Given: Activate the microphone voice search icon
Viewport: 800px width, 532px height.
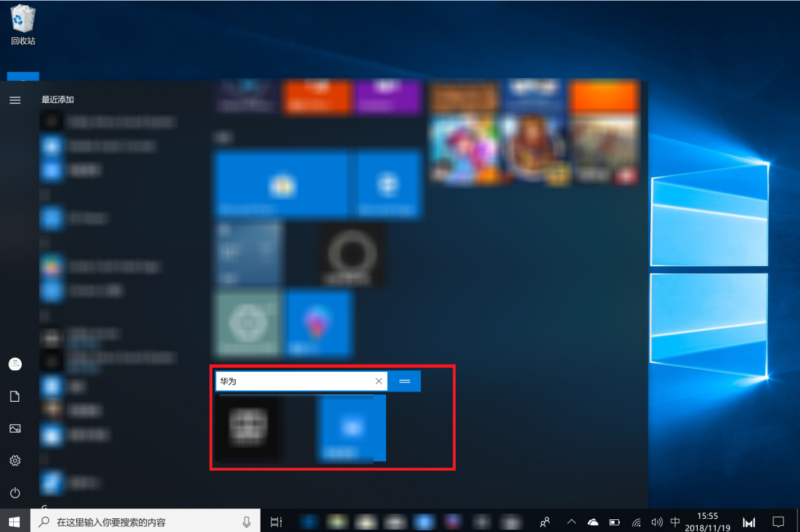Looking at the screenshot, I should tap(246, 522).
